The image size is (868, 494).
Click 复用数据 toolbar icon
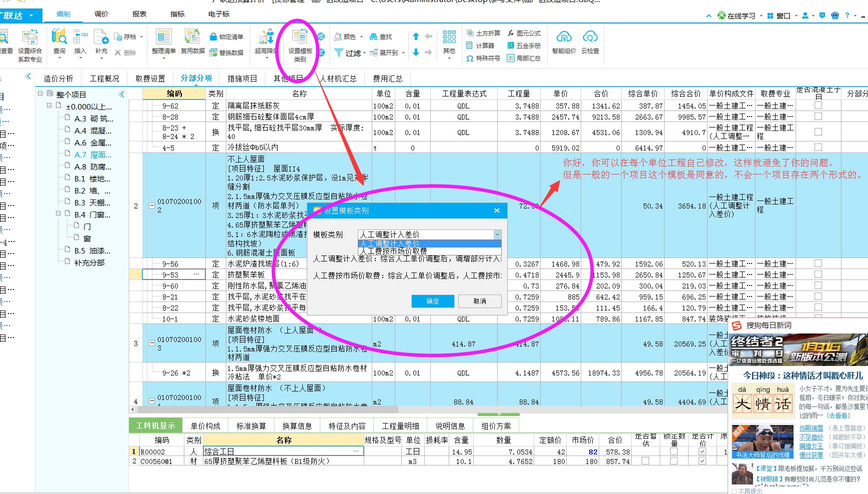tap(192, 42)
